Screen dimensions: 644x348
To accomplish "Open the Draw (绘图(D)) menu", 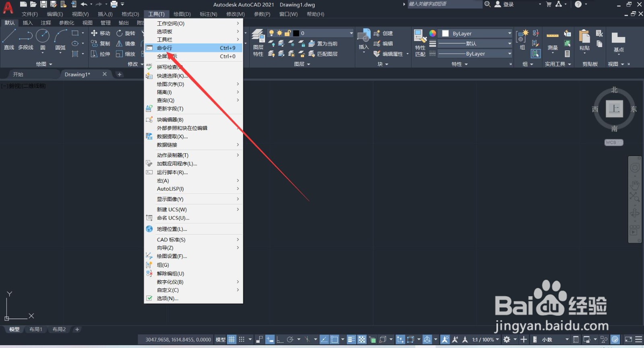I will [182, 14].
